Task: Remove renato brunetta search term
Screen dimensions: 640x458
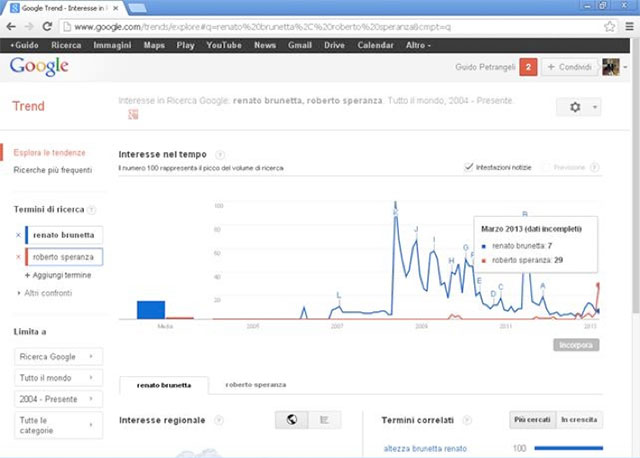Action: click(x=18, y=235)
